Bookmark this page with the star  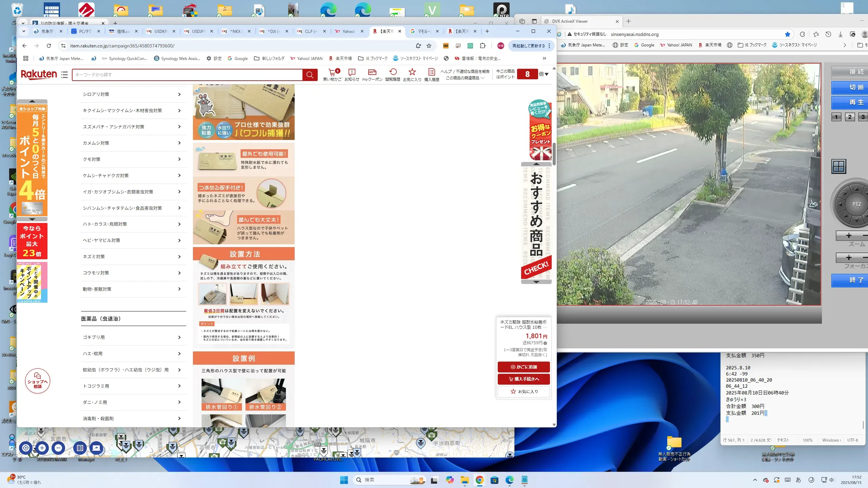tap(429, 46)
